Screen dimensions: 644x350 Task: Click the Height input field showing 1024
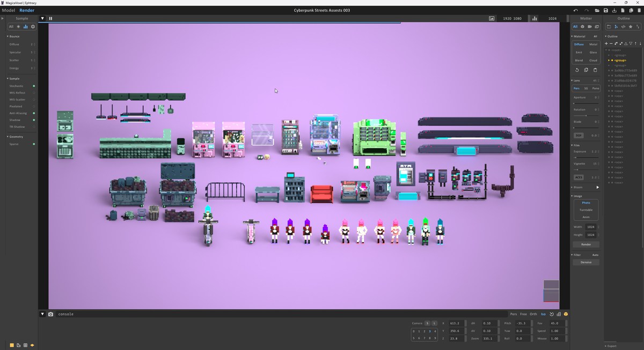[x=590, y=234]
